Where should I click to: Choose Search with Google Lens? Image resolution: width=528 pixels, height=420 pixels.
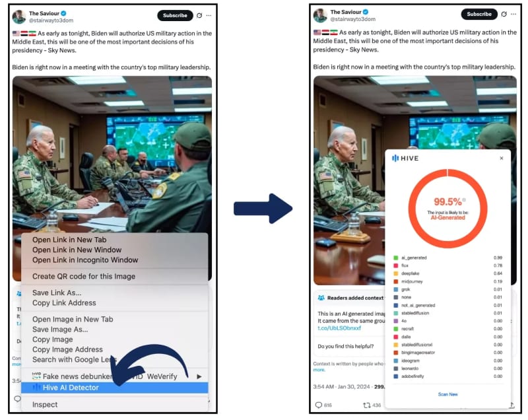click(74, 359)
